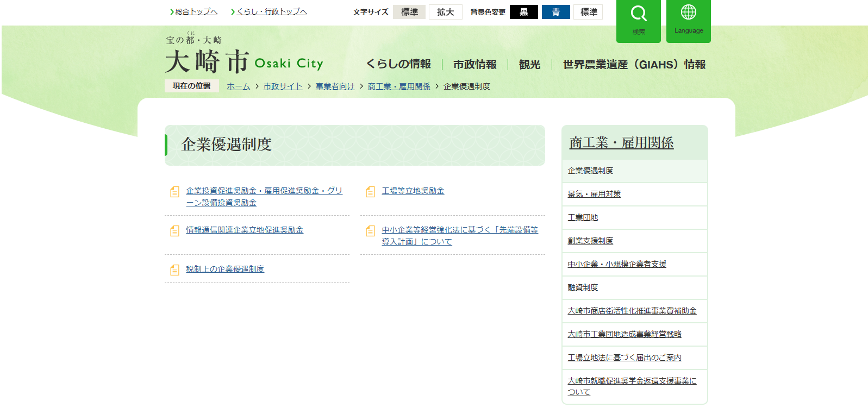Click 商工業・雇用関係 in the breadcrumb

399,86
